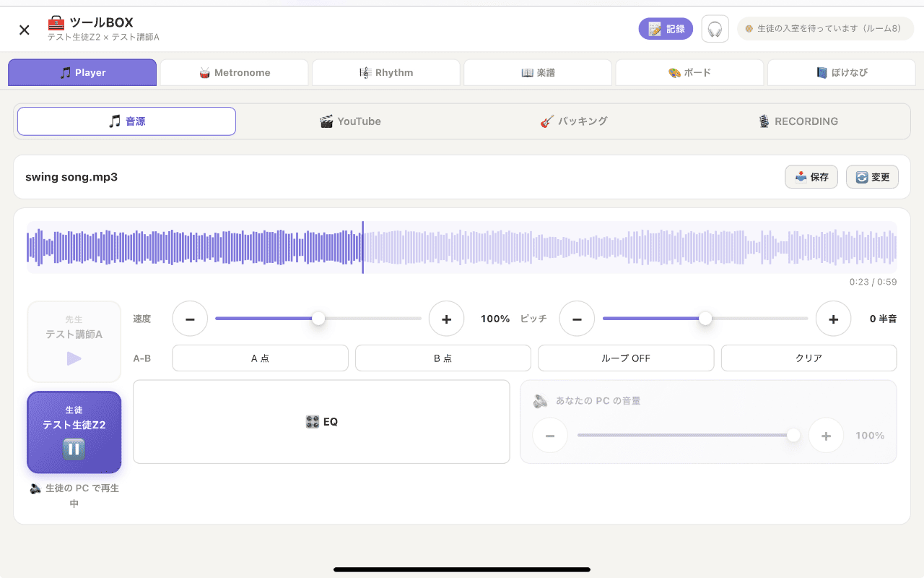
Task: Toggle the ループ OFF button
Action: click(626, 358)
